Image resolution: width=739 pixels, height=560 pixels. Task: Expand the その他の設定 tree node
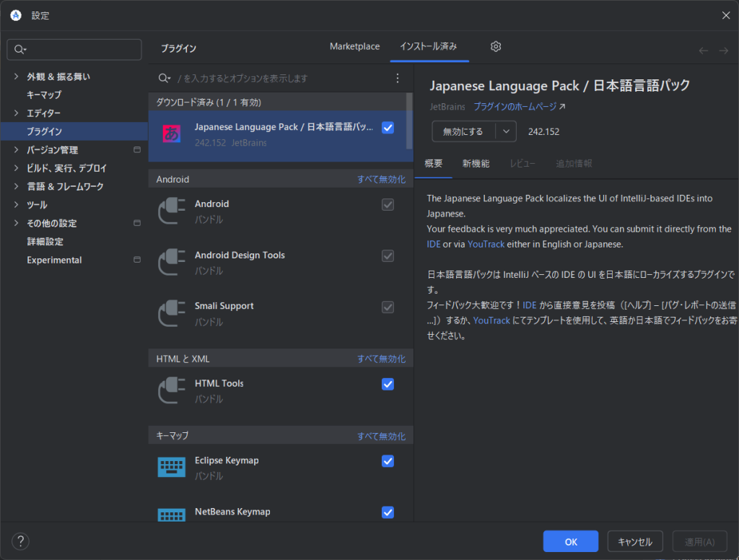(x=17, y=223)
